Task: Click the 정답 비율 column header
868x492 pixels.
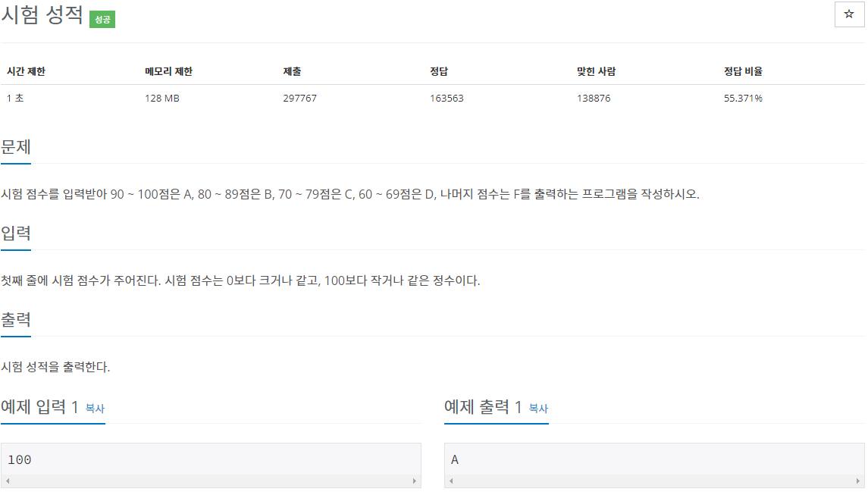Action: tap(744, 71)
